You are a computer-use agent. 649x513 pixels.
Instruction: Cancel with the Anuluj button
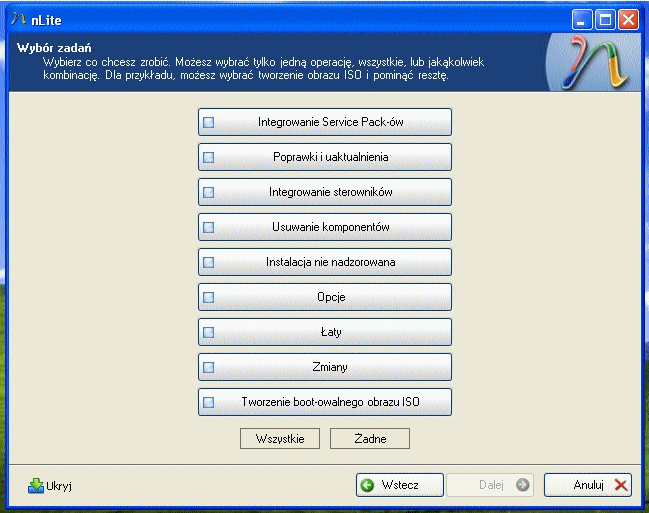[x=588, y=485]
